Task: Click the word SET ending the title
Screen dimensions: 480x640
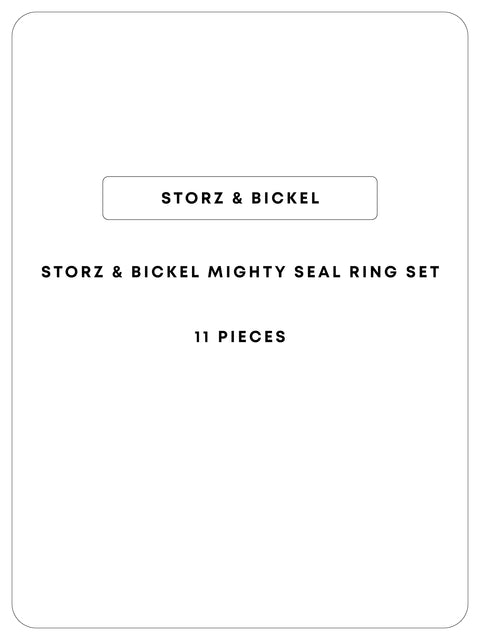Action: (422, 272)
